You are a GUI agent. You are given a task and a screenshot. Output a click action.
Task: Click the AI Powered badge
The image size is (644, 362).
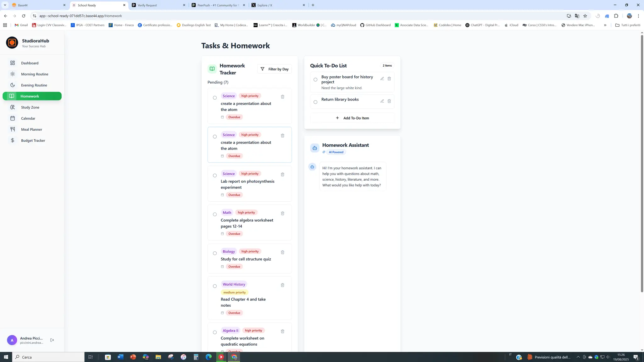pyautogui.click(x=336, y=152)
